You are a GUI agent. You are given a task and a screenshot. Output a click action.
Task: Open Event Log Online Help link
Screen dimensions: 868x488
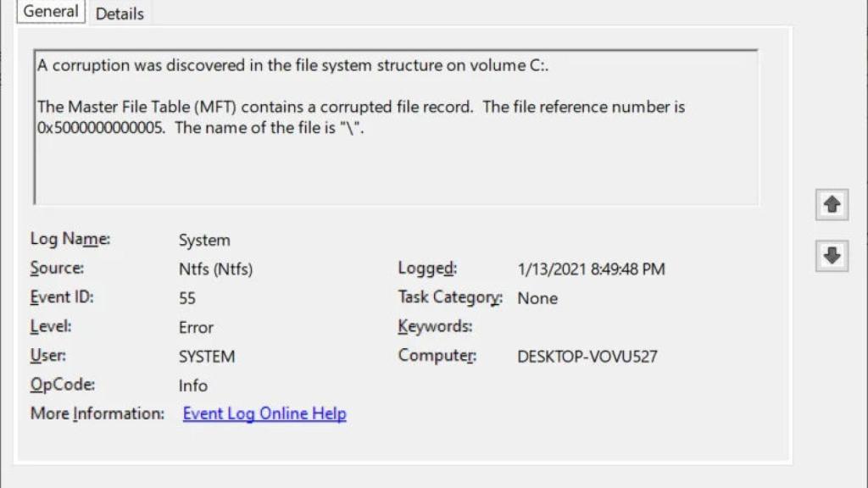click(264, 413)
